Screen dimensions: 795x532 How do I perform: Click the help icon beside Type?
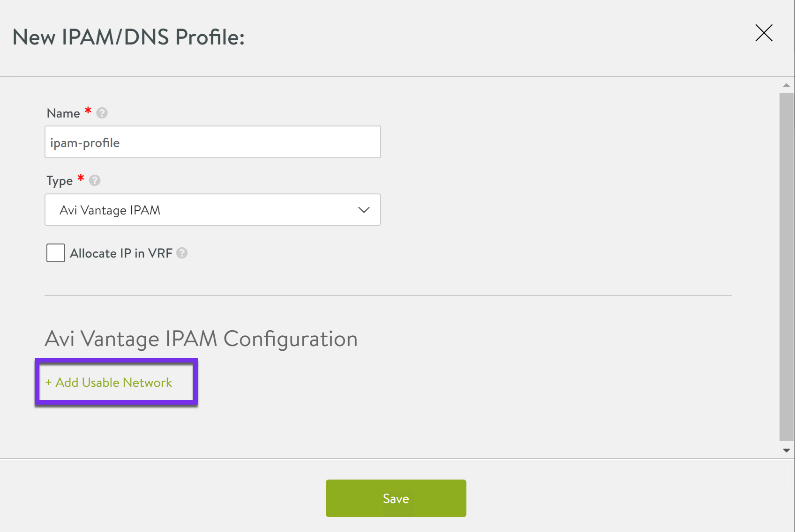tap(95, 181)
